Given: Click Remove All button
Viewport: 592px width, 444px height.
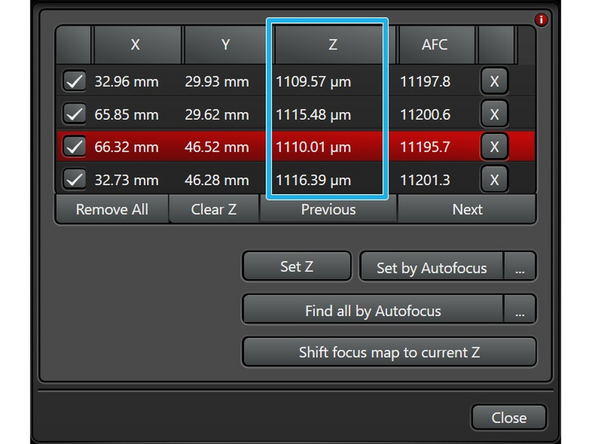Looking at the screenshot, I should [x=112, y=210].
